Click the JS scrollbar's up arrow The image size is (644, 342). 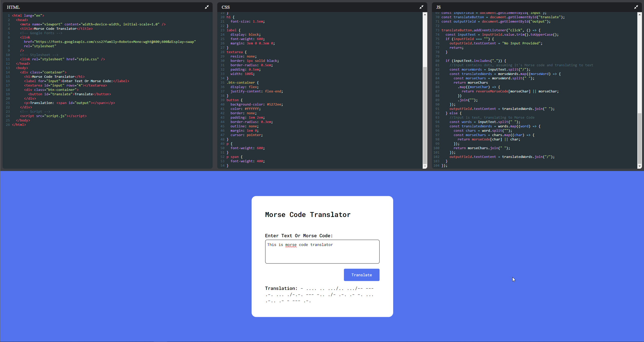640,15
